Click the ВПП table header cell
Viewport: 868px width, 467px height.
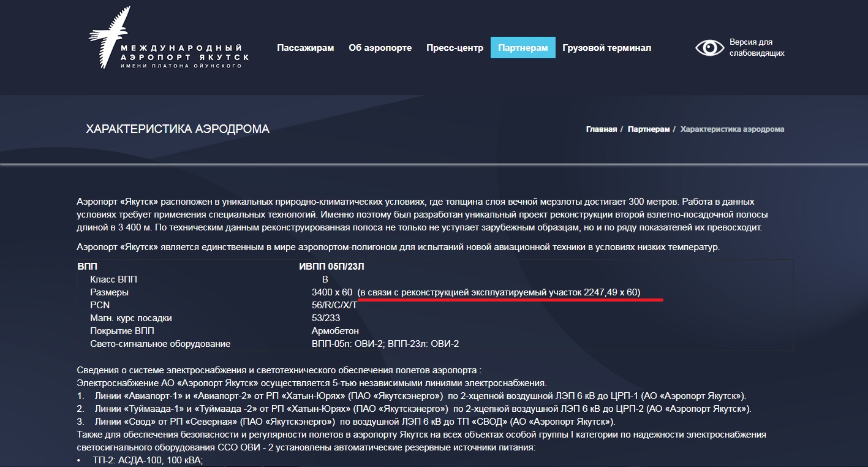click(87, 267)
